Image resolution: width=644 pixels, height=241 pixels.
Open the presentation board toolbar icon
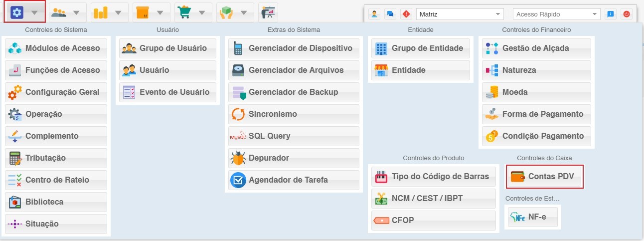[x=268, y=12]
